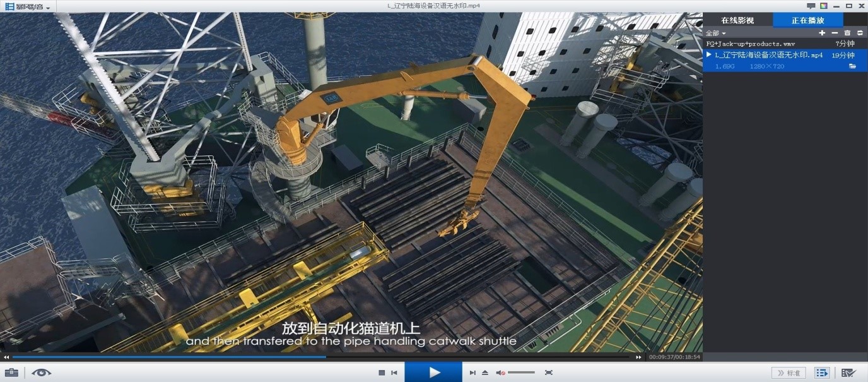Mute the audio via speaker icon
Screen dimensions: 868x382
click(x=500, y=373)
